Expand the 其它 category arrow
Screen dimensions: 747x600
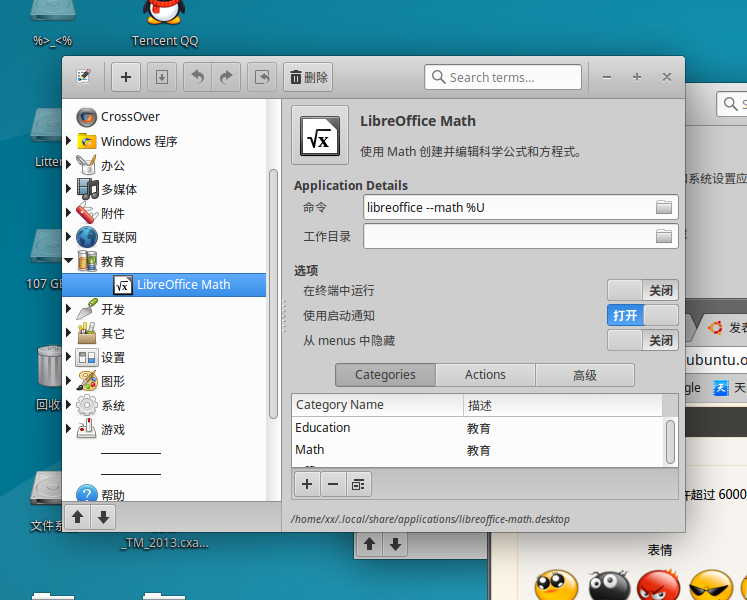point(68,332)
